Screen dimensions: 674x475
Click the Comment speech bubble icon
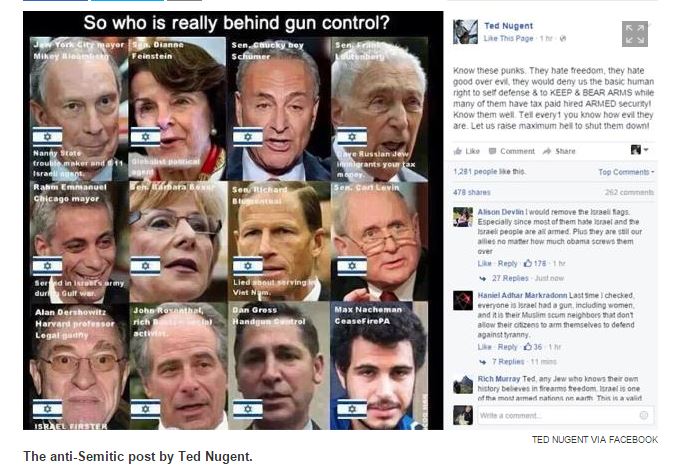[x=493, y=151]
